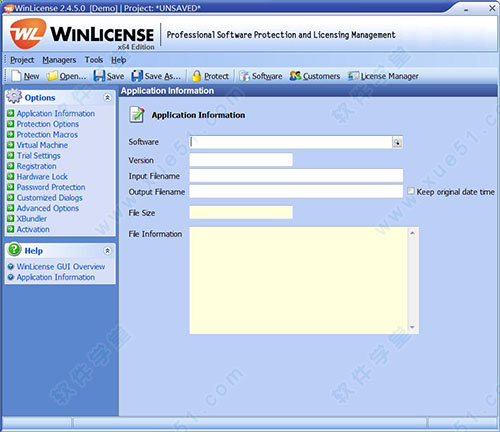This screenshot has width=500, height=432.
Task: Click the Protect padlock icon
Action: click(x=197, y=76)
